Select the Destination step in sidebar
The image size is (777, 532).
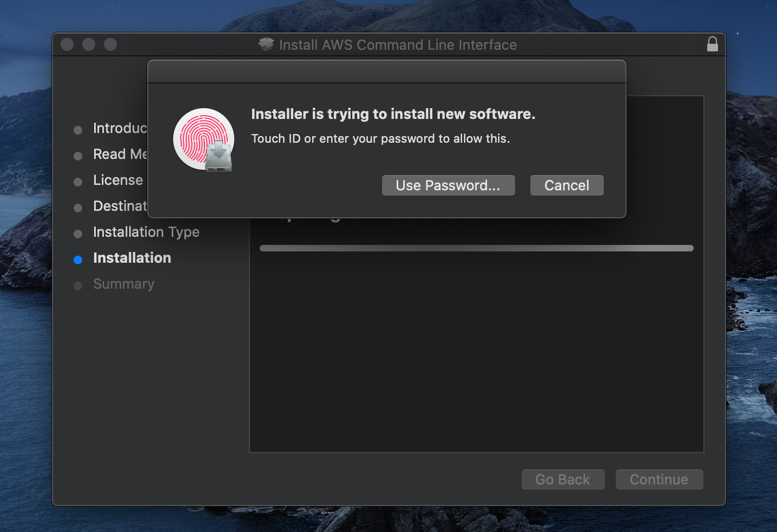click(x=120, y=206)
